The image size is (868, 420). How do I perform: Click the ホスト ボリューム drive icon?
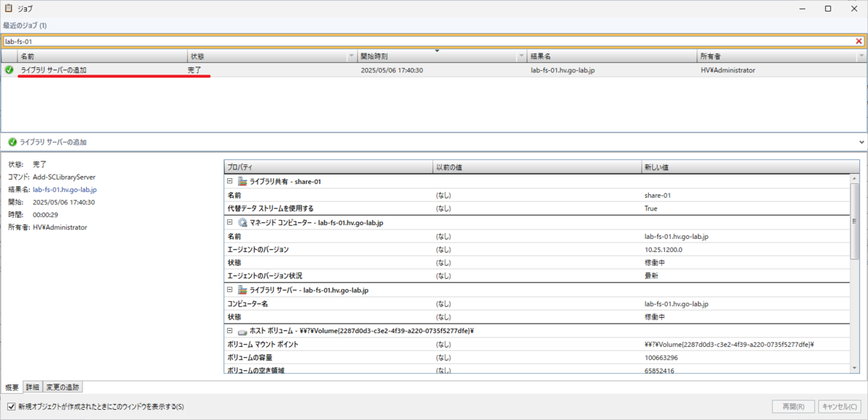[242, 331]
